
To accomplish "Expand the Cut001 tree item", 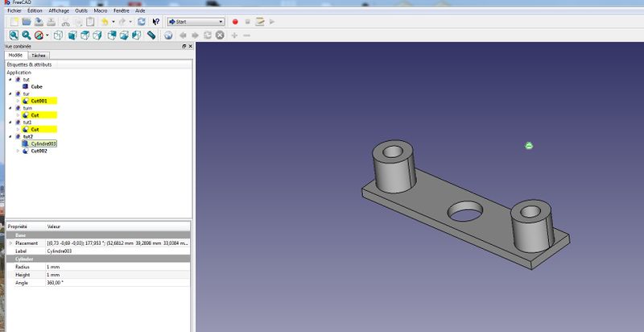I will (18, 101).
